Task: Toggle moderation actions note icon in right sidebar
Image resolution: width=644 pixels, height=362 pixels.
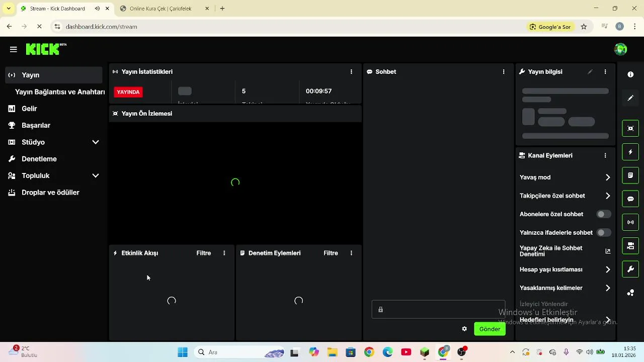Action: pos(630,175)
